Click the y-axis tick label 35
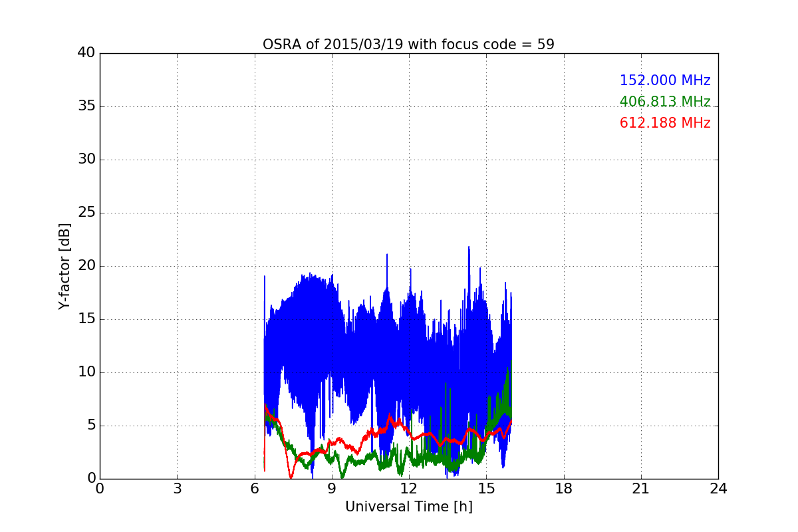This screenshot has height=532, width=798. 86,106
